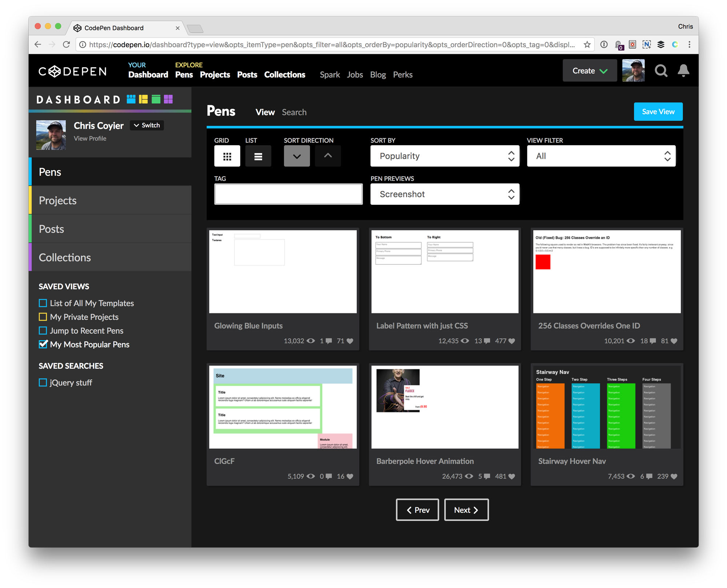This screenshot has height=588, width=727.
Task: Reload the browser page
Action: (x=67, y=45)
